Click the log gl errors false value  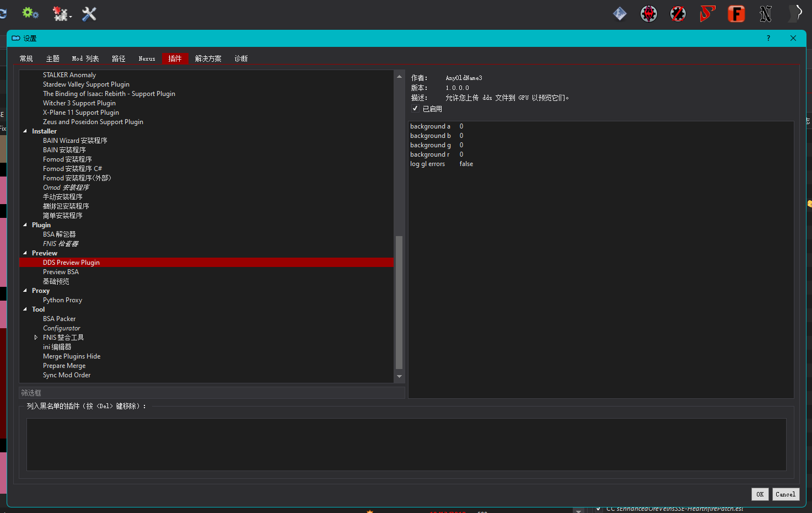tap(466, 164)
